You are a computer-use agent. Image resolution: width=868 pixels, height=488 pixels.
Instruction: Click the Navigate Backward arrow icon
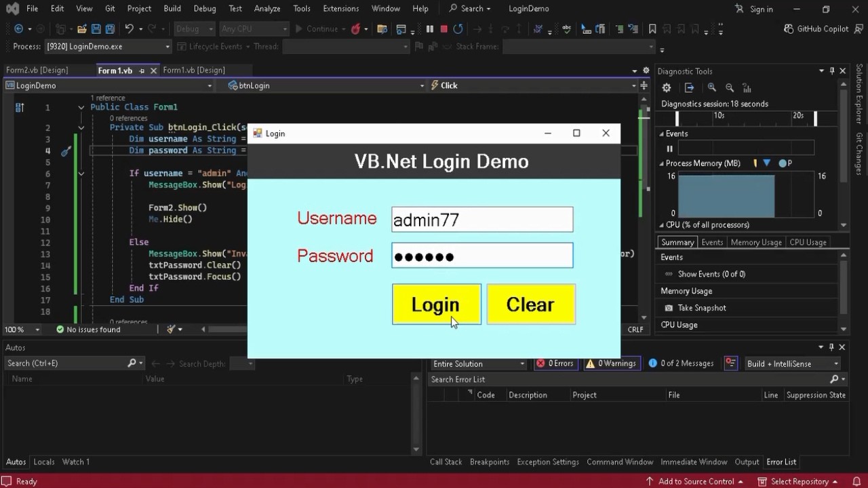[x=18, y=29]
